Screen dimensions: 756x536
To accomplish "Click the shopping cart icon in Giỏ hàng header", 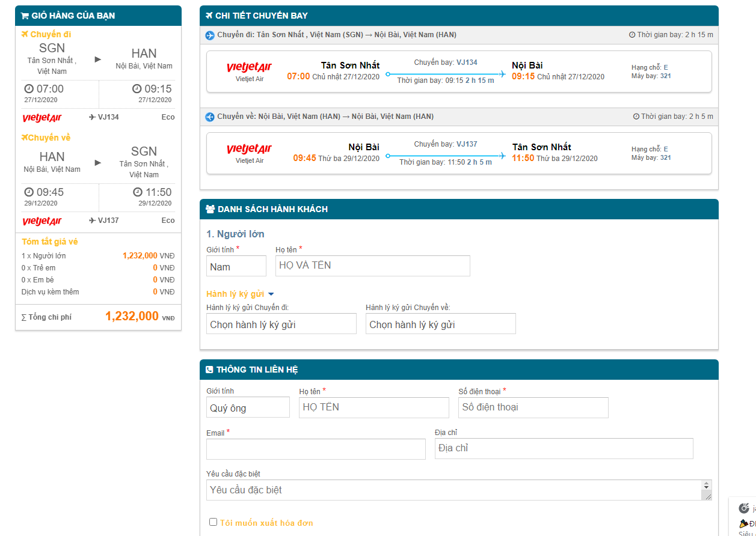I will 25,16.
